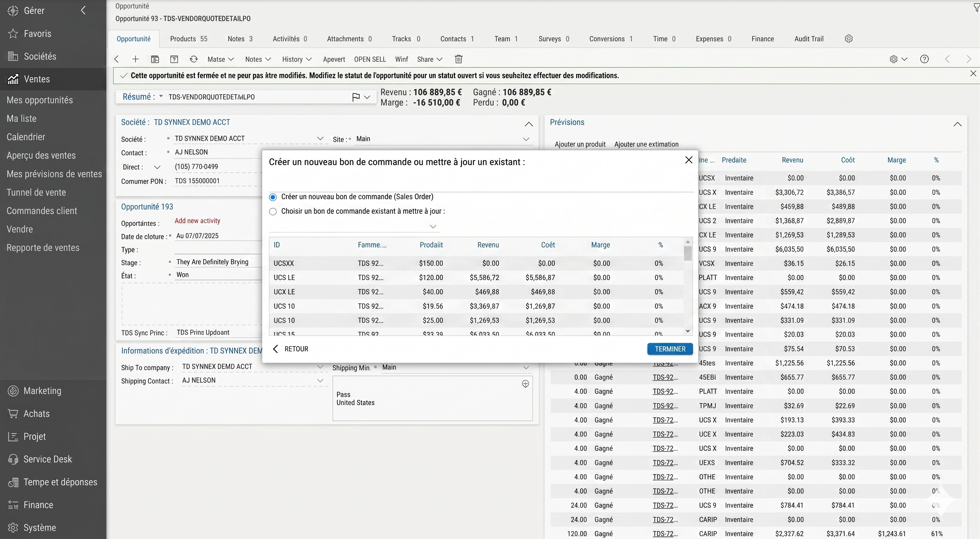The image size is (980, 539).
Task: Click the TERMINER button
Action: pyautogui.click(x=670, y=349)
